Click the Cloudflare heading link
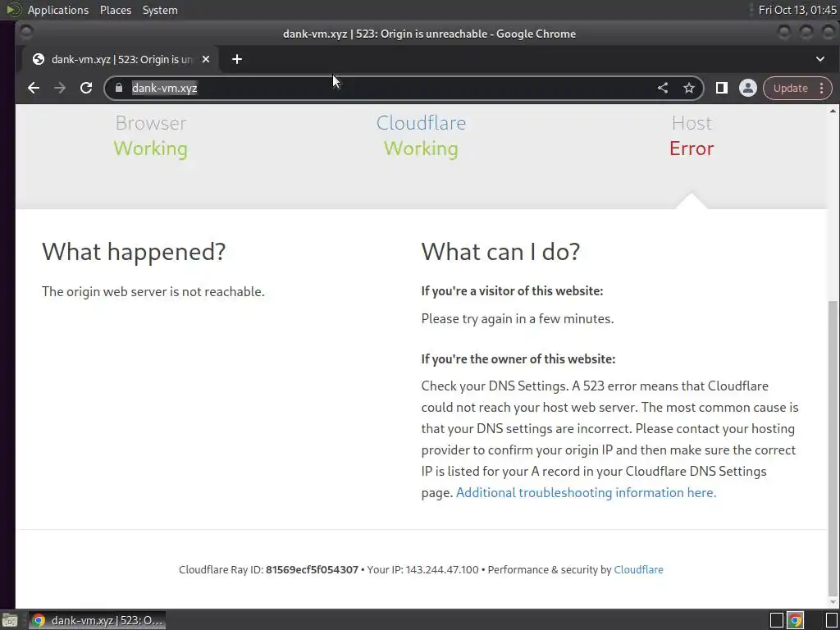The image size is (840, 630). click(x=421, y=123)
